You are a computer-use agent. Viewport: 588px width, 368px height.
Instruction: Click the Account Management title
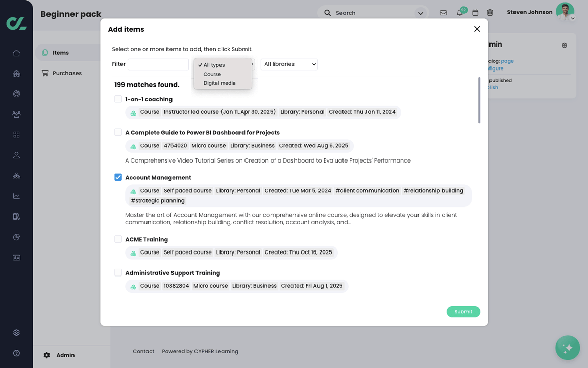pos(158,178)
